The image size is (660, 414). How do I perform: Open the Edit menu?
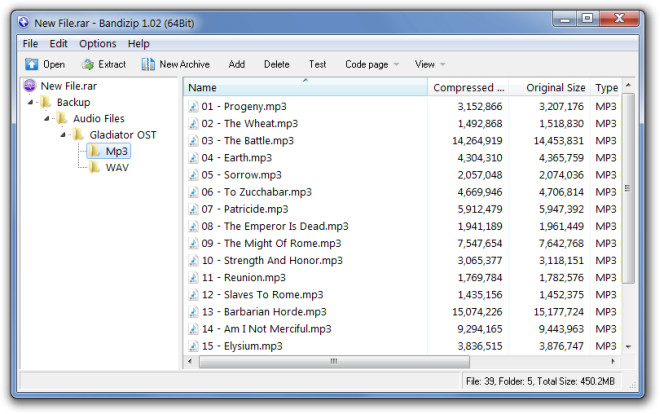coord(59,44)
